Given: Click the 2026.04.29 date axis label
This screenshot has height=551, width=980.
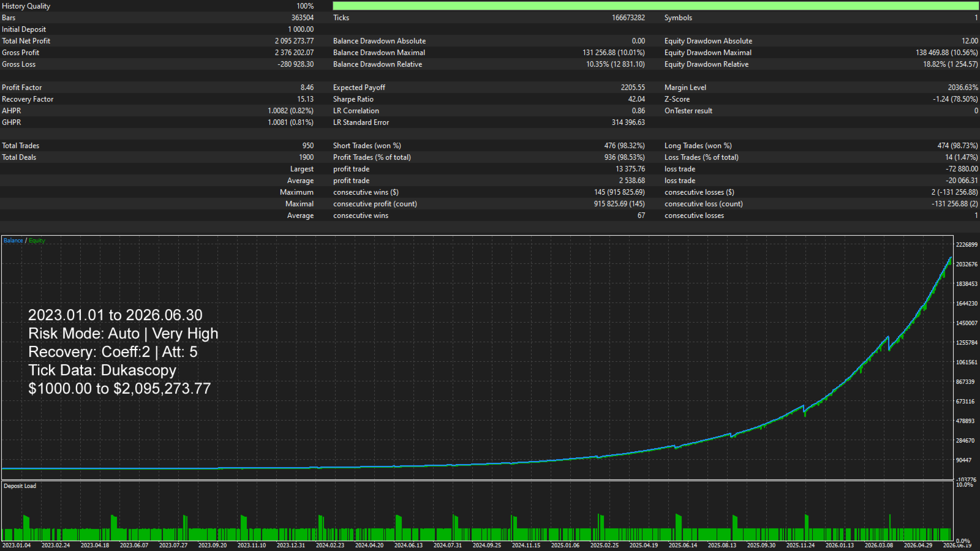Looking at the screenshot, I should point(918,545).
